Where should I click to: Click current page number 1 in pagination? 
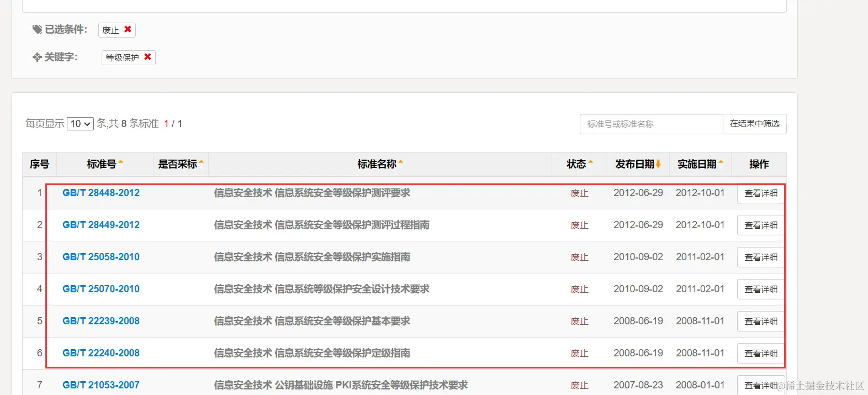pyautogui.click(x=166, y=124)
